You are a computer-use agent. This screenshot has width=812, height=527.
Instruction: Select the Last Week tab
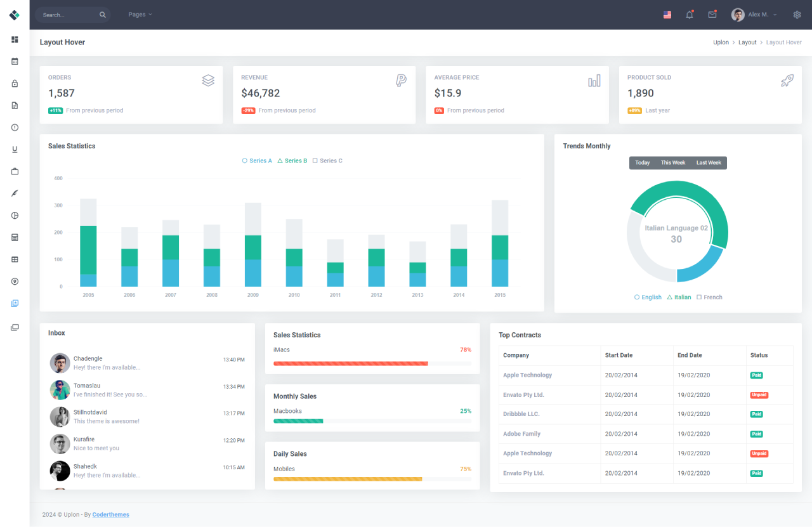click(709, 163)
